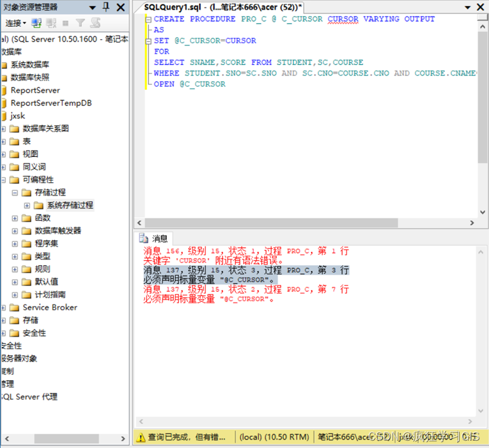Screen dimensions: 489x448
Task: Select the 数据库触发器 folder label
Action: [57, 230]
